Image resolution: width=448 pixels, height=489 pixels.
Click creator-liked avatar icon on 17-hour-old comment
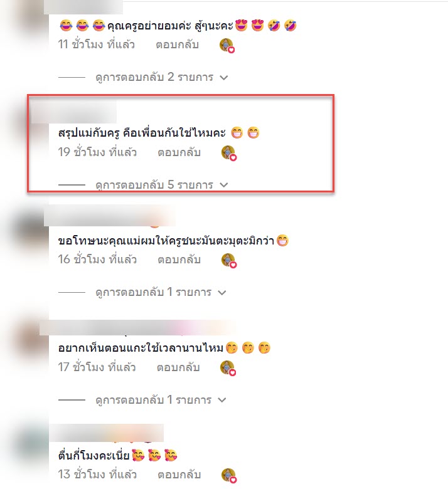[x=228, y=368]
